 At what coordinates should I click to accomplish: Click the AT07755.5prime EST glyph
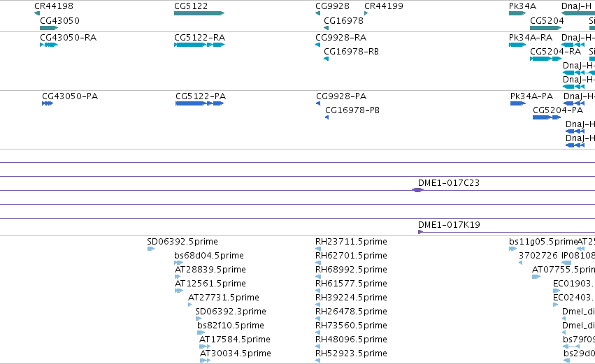pos(536,277)
